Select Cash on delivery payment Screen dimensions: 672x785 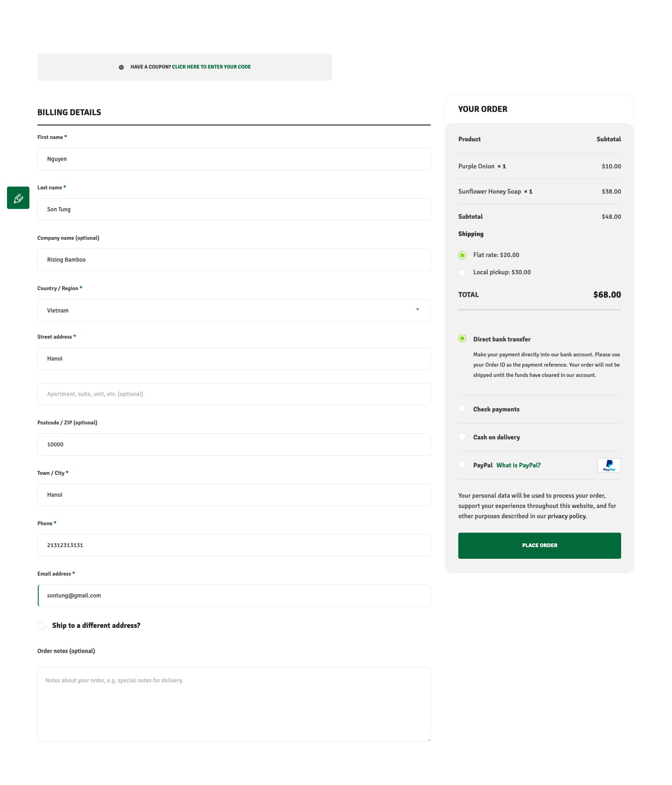click(x=462, y=437)
